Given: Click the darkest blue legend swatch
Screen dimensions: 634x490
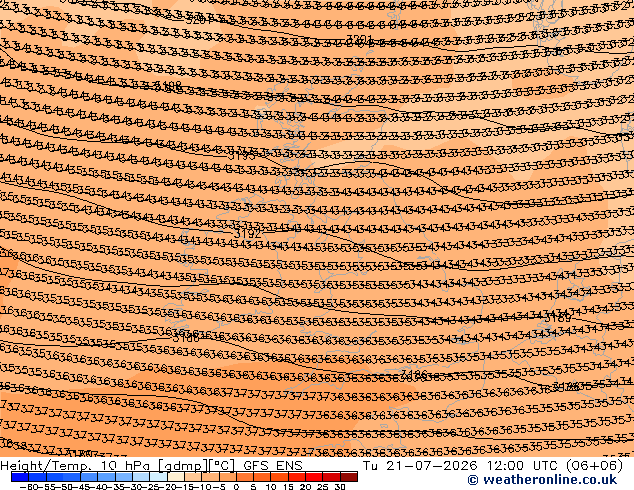Looking at the screenshot, I should point(20,477).
